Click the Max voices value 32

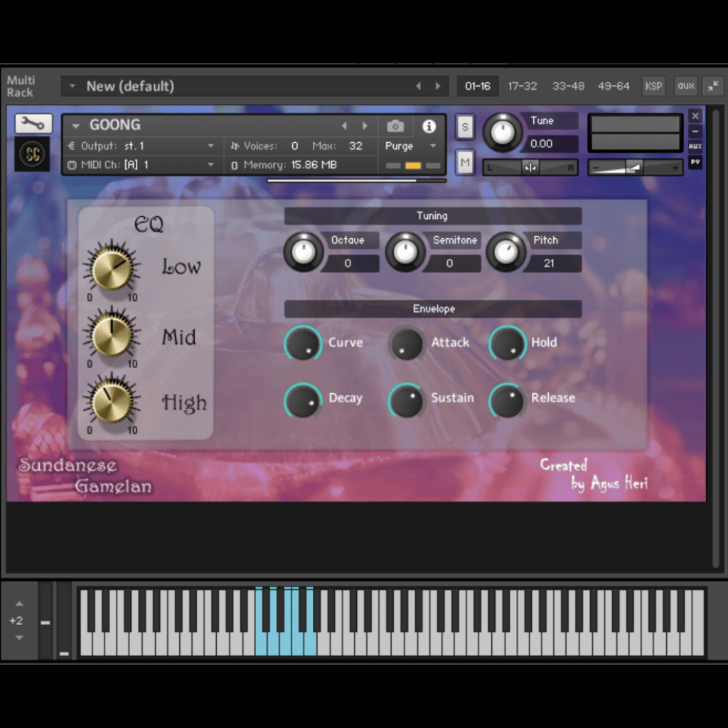tap(355, 146)
